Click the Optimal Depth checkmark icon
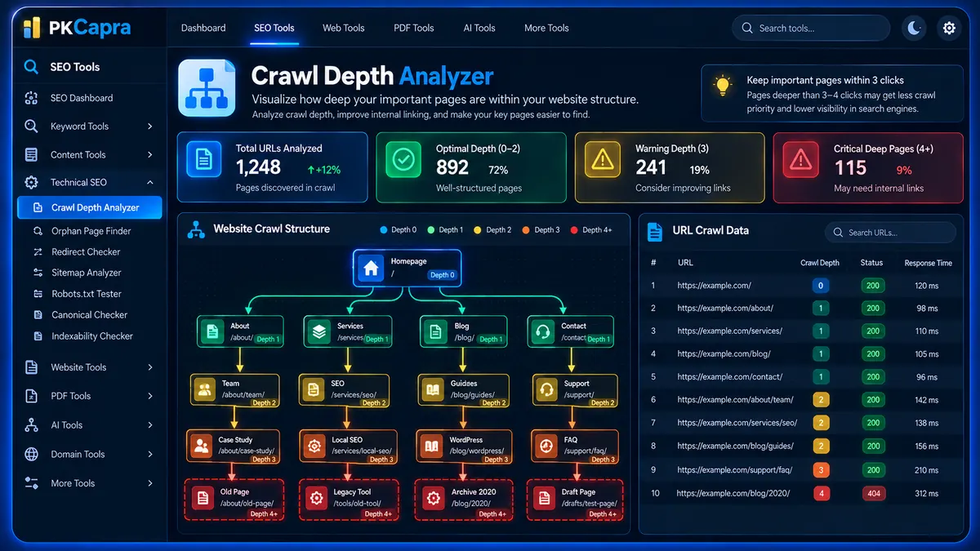Screen dimensions: 980x551 [403, 160]
